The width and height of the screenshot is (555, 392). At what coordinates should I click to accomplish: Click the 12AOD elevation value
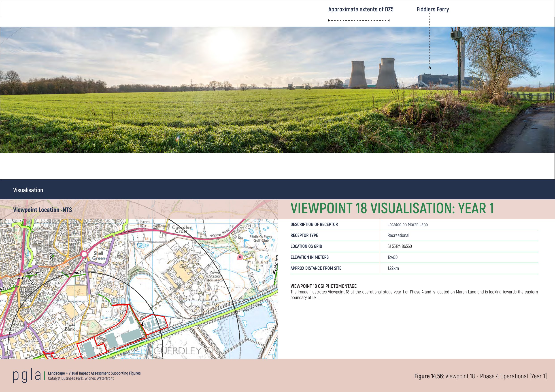(392, 257)
